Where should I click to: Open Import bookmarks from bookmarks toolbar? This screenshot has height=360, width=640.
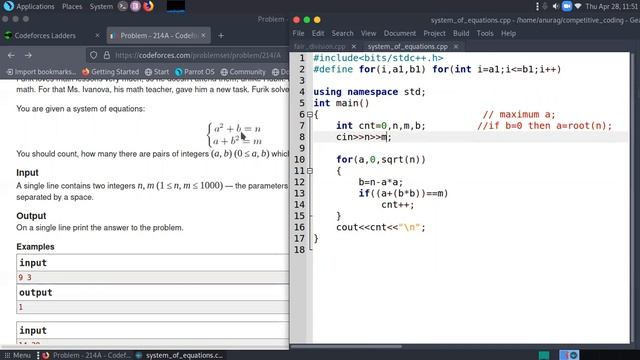tap(41, 72)
